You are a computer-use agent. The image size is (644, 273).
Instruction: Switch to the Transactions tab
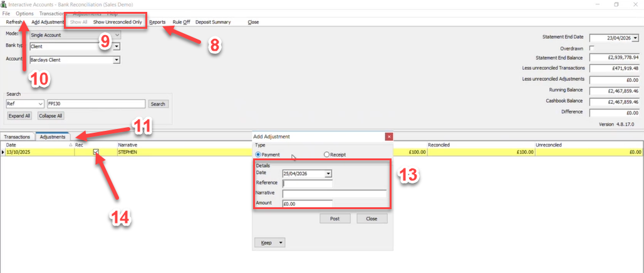[18, 136]
